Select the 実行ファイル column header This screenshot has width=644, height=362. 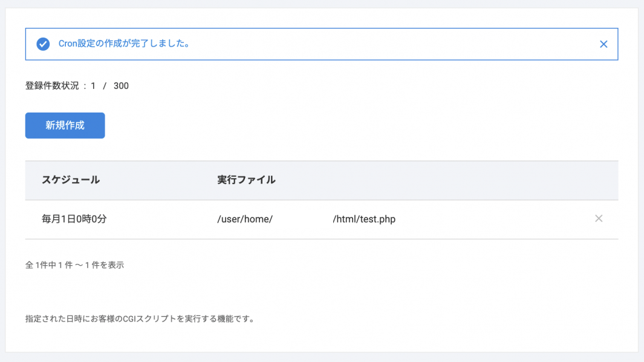(x=246, y=180)
